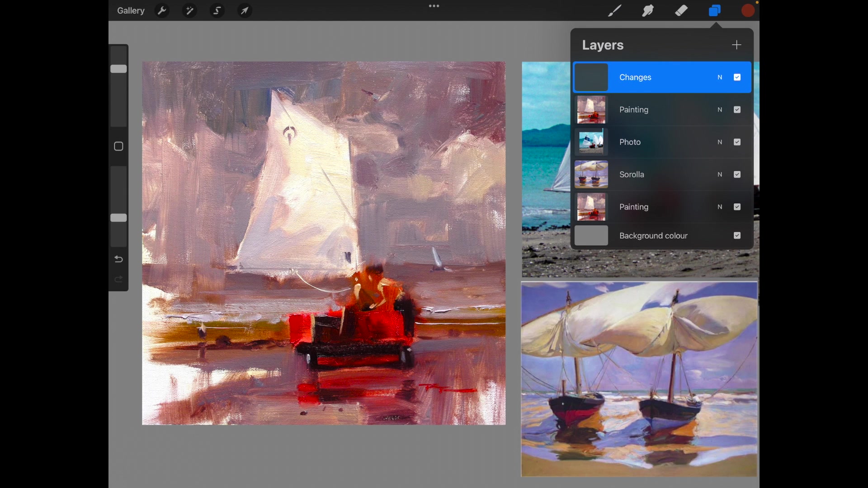This screenshot has width=868, height=488.
Task: Open blend mode N of lower Painting layer
Action: click(720, 207)
